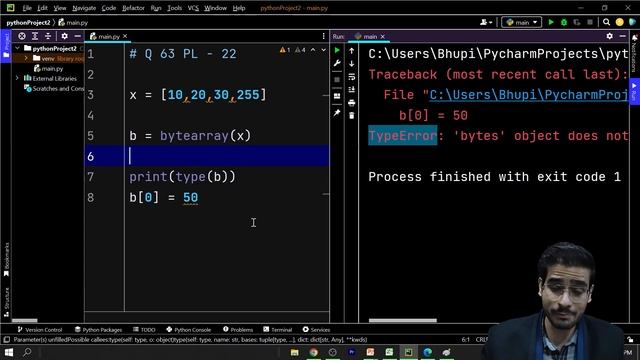This screenshot has width=640, height=360.
Task: Open the Window menu
Action: pos(215,8)
